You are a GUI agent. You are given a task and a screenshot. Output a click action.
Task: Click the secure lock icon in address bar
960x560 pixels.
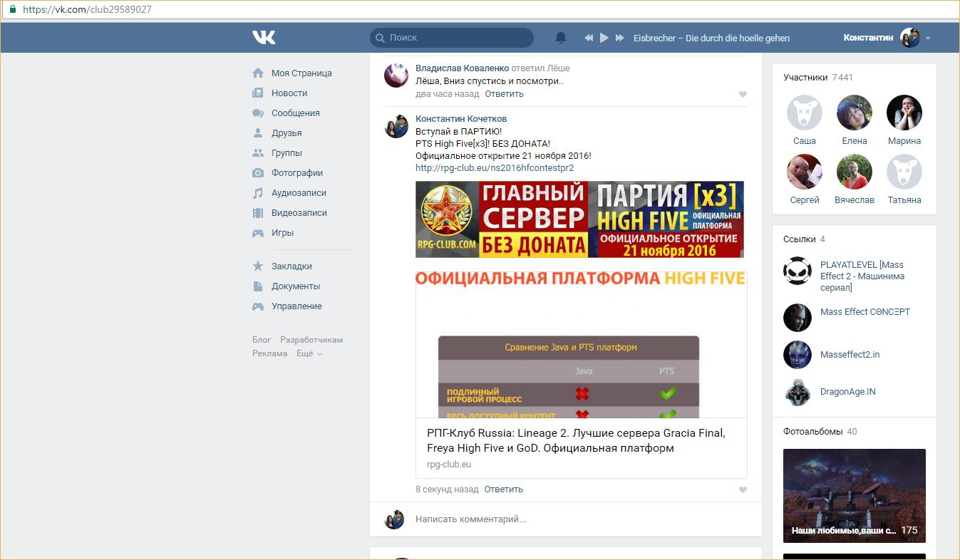pos(12,10)
